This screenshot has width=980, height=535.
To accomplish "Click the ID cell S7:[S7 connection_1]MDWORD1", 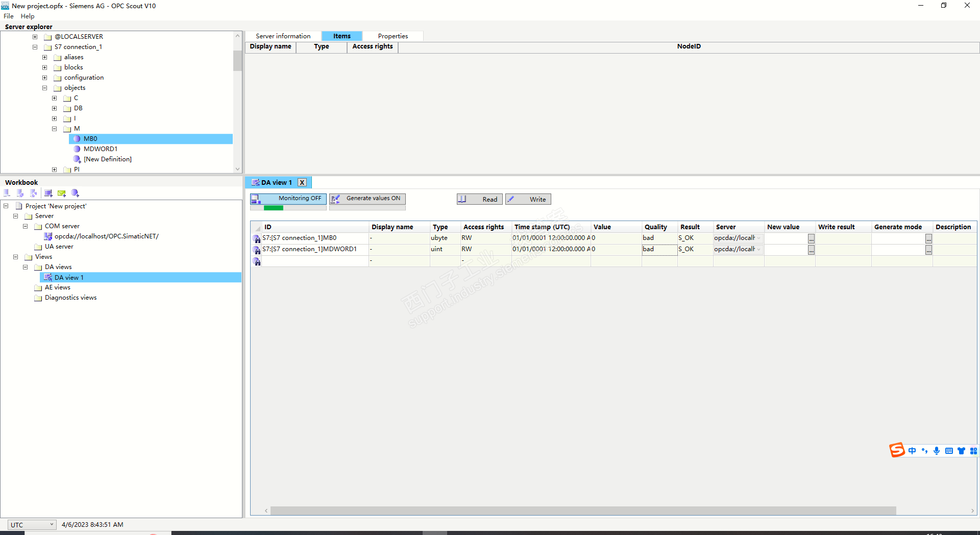I will (315, 250).
